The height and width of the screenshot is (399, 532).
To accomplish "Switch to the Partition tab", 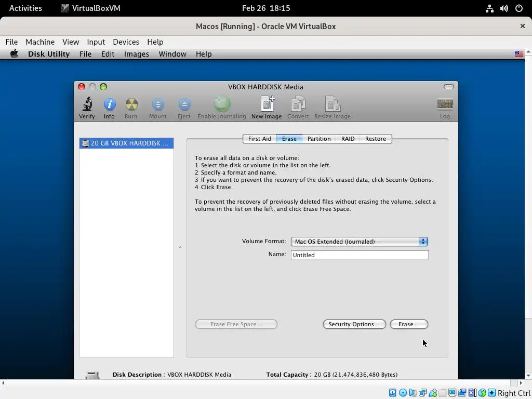I will tap(319, 139).
